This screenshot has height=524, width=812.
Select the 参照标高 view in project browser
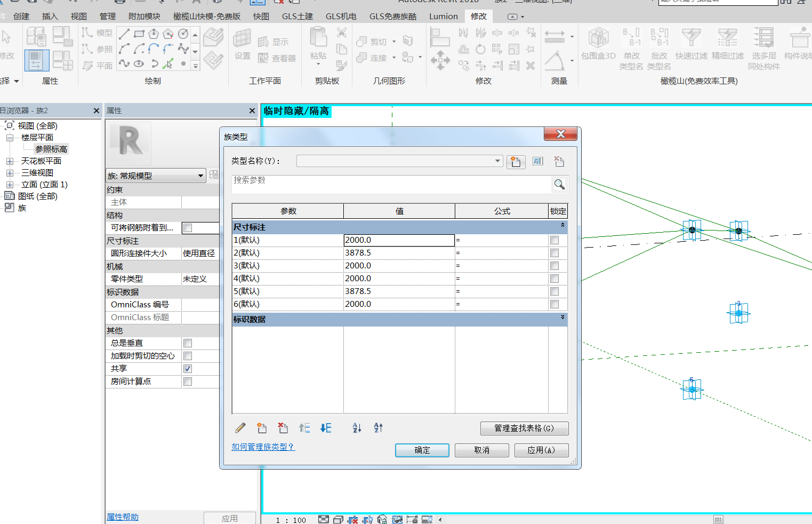51,149
